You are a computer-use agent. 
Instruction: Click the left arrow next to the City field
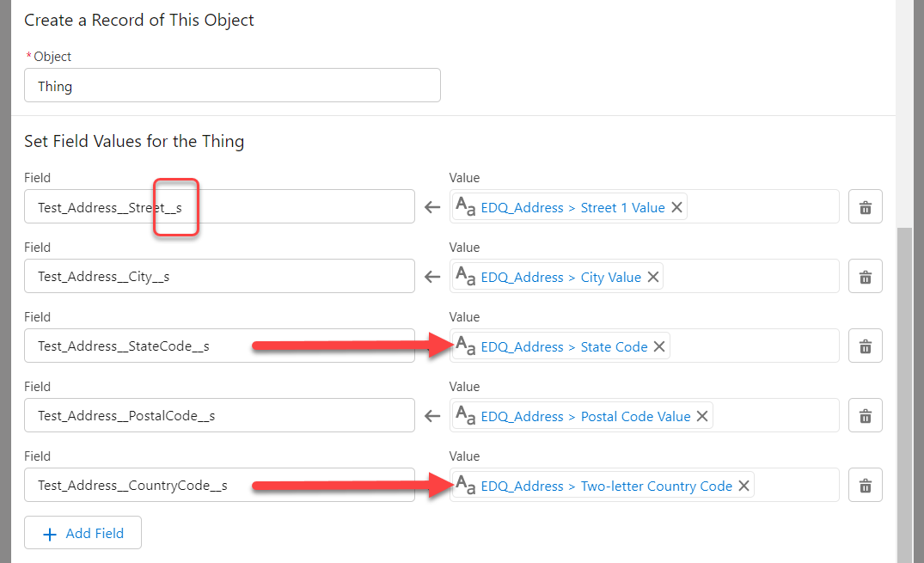pos(431,276)
